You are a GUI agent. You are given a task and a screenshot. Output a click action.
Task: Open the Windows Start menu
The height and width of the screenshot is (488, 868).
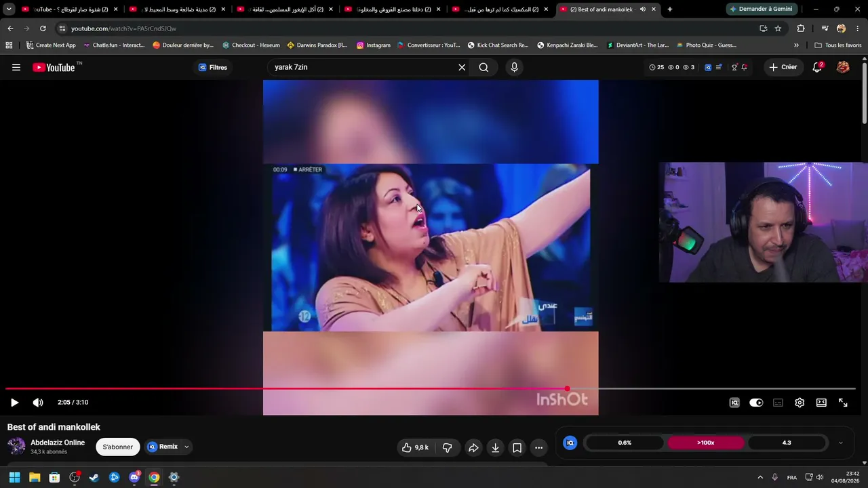pos(14,477)
